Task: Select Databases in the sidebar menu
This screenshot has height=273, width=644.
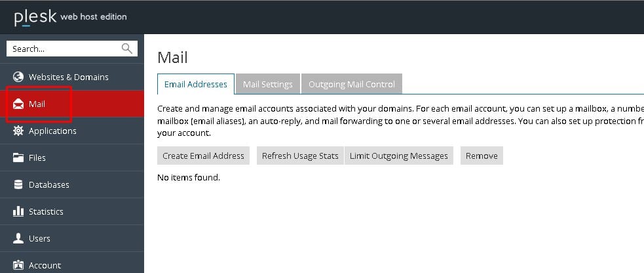Action: coord(48,184)
